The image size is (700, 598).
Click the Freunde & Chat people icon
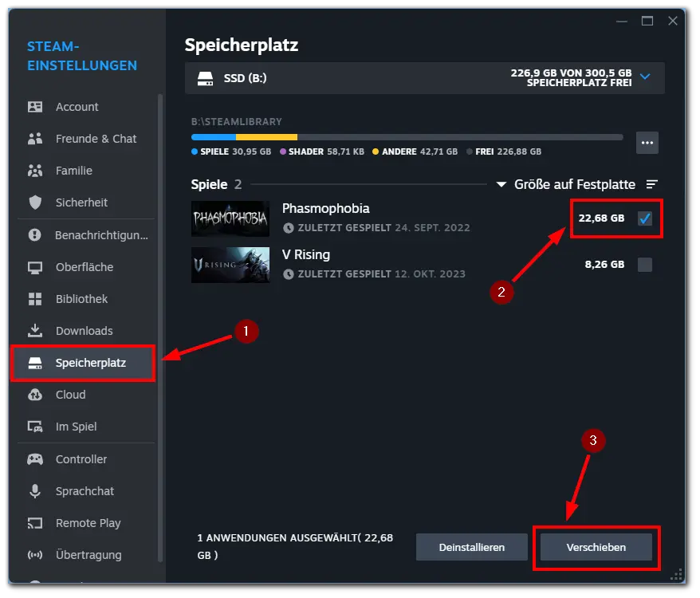35,139
